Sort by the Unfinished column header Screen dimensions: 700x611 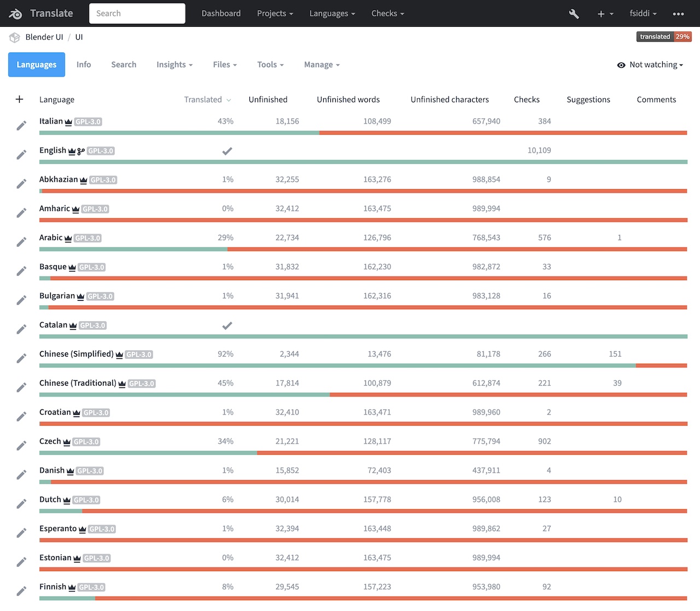pos(268,100)
